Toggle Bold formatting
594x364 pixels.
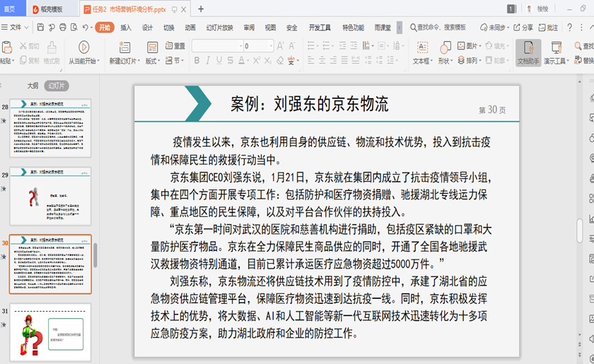pyautogui.click(x=197, y=61)
